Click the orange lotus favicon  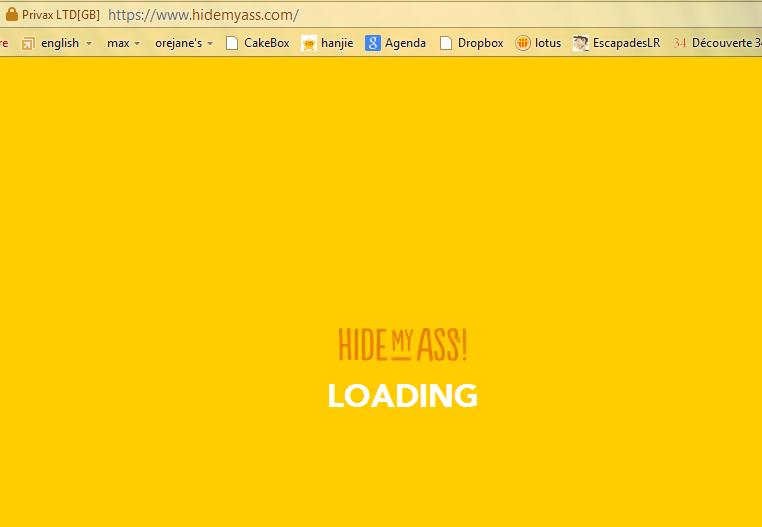(x=522, y=43)
